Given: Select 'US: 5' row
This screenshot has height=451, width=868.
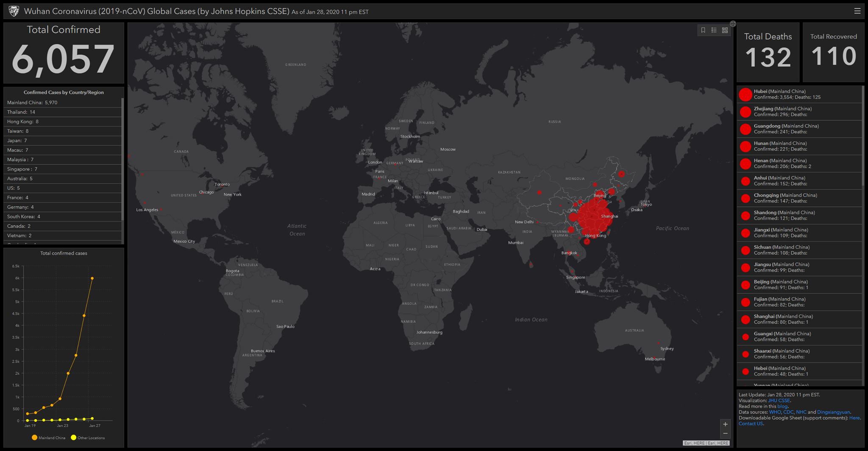Looking at the screenshot, I should pos(63,188).
